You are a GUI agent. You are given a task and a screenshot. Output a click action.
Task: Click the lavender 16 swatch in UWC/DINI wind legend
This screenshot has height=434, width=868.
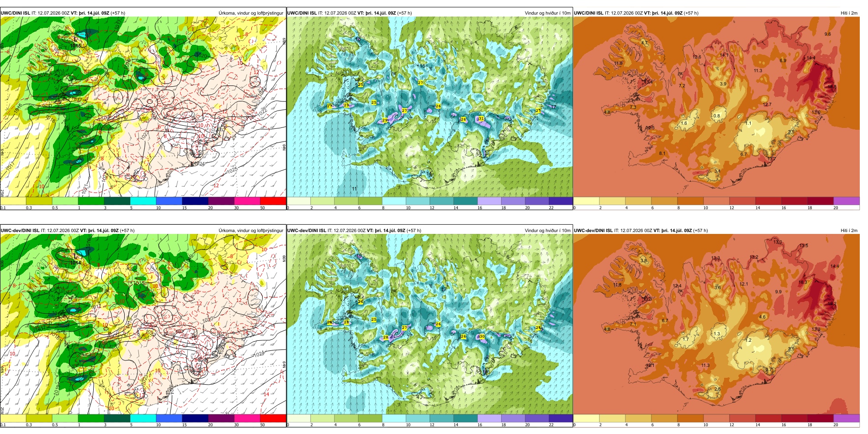(489, 201)
